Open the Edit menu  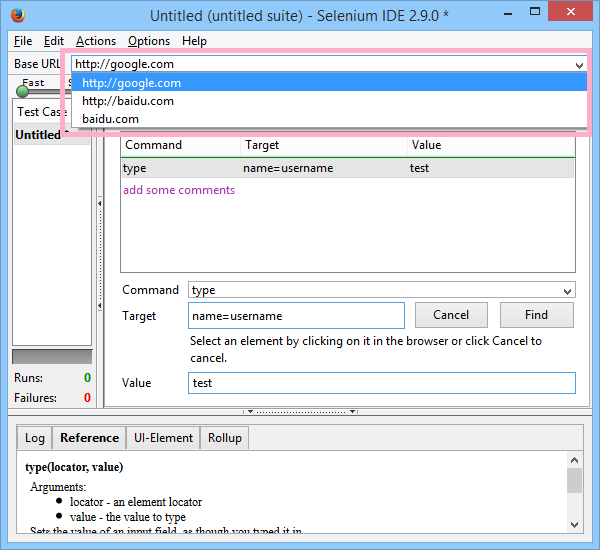click(54, 41)
